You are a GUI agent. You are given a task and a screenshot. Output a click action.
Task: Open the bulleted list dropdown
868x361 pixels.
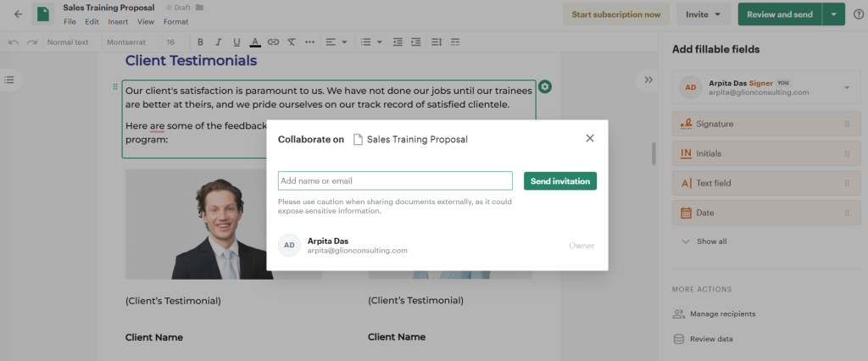[x=371, y=42]
